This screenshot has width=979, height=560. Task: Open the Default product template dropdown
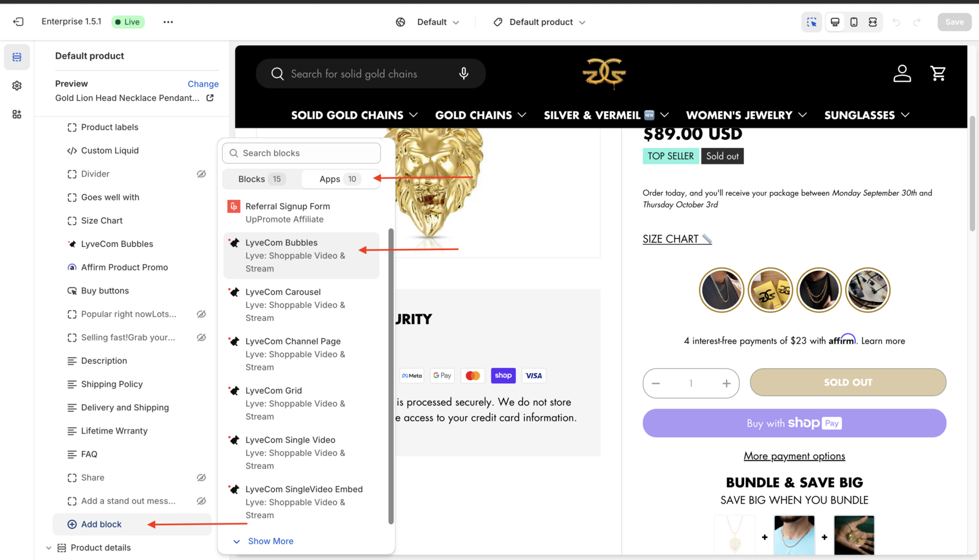coord(540,22)
